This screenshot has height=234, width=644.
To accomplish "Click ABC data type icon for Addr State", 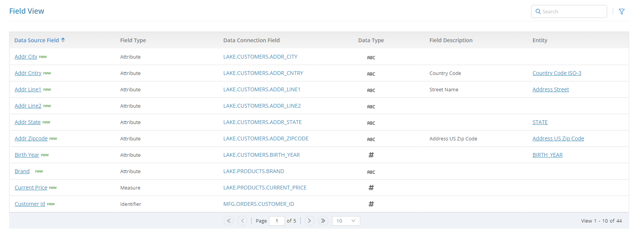I will pyautogui.click(x=371, y=123).
